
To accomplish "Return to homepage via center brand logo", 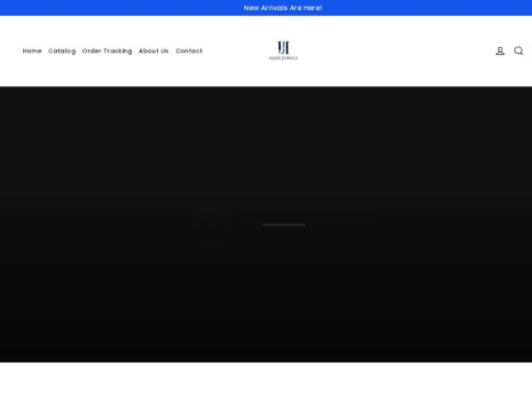I will [x=283, y=51].
